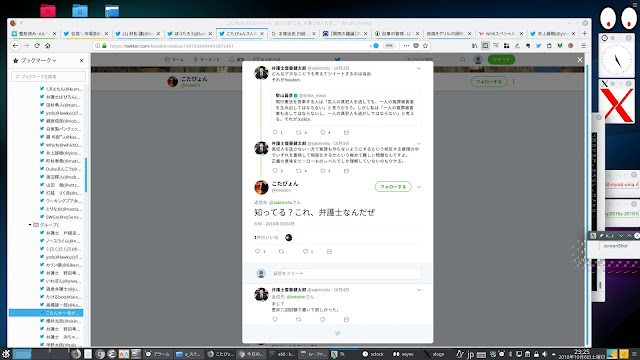Toggle the sidebar view toolbar icon
Viewport: 640px width, 360px height.
[485, 46]
